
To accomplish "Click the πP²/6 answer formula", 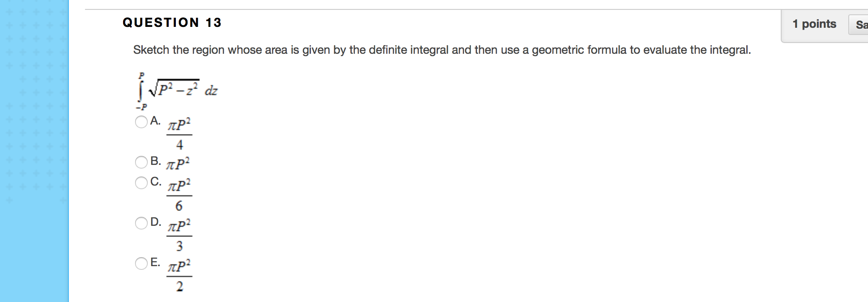I will [179, 195].
